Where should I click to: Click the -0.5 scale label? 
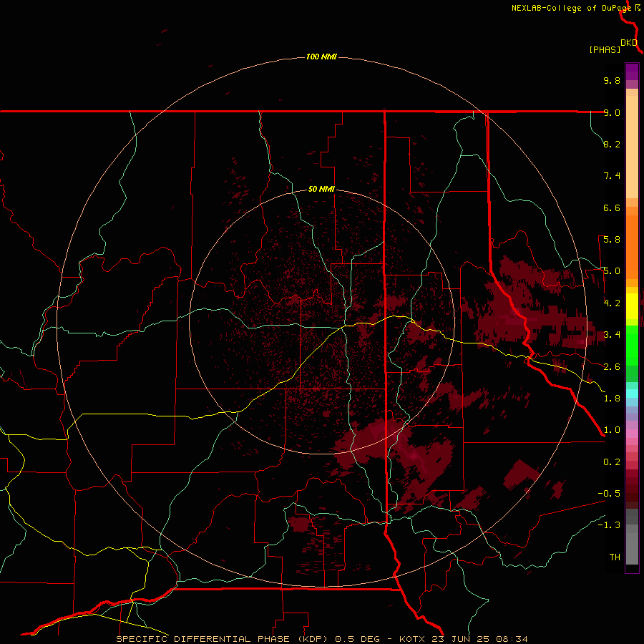(609, 494)
